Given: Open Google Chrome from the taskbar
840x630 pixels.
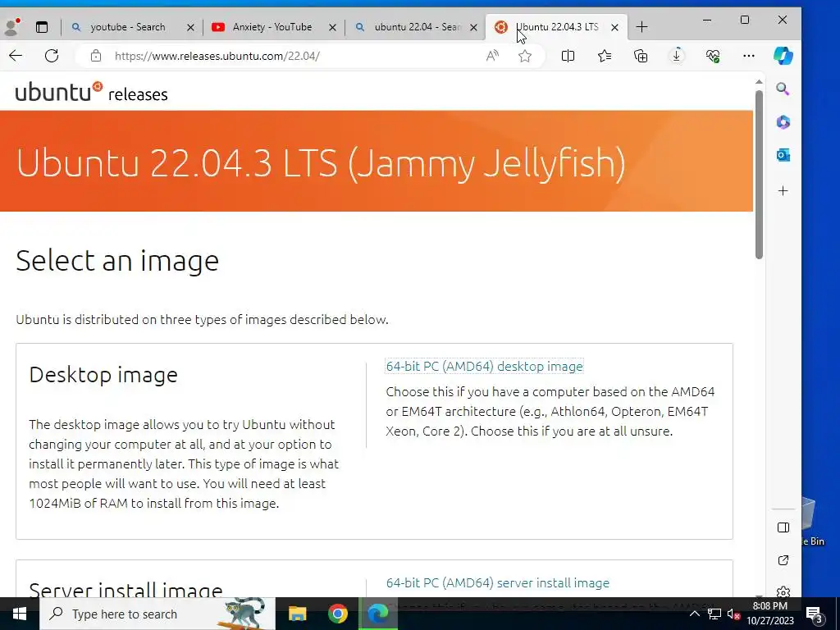Looking at the screenshot, I should coord(337,614).
